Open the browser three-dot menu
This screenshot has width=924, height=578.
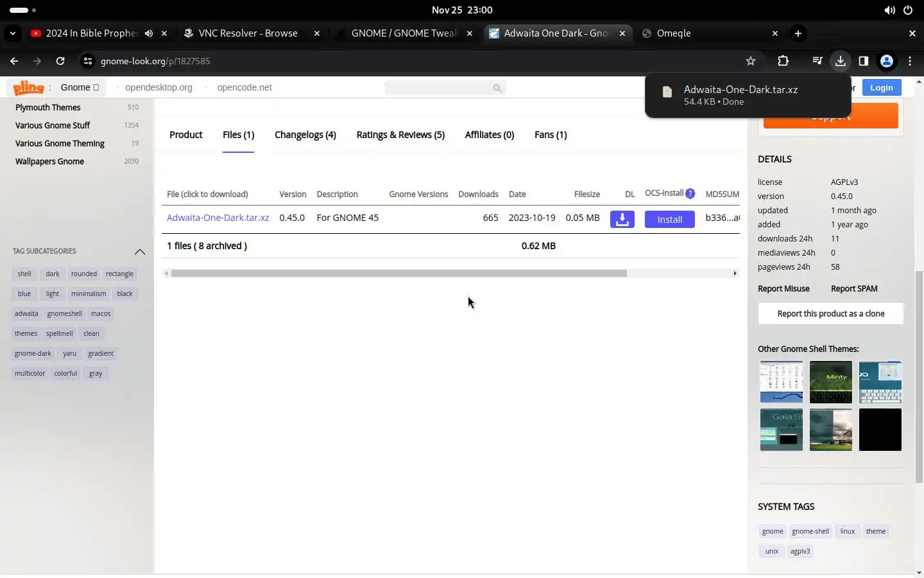[910, 61]
